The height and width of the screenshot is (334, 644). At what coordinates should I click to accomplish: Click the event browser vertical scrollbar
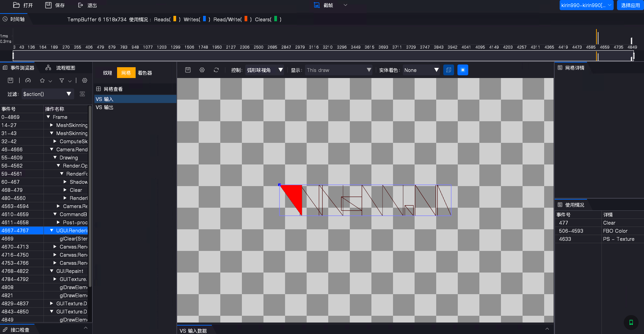pos(90,196)
